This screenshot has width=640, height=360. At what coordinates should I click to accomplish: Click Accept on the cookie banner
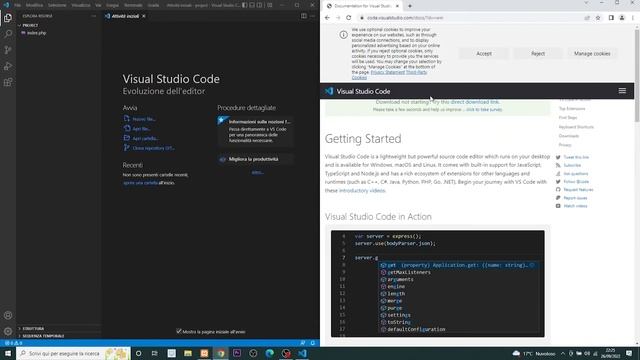point(484,53)
